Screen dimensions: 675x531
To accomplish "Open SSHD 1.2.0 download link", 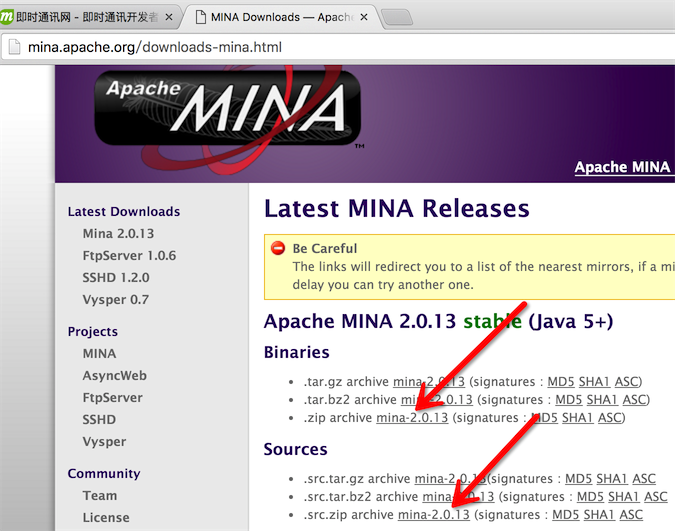I will [x=116, y=277].
